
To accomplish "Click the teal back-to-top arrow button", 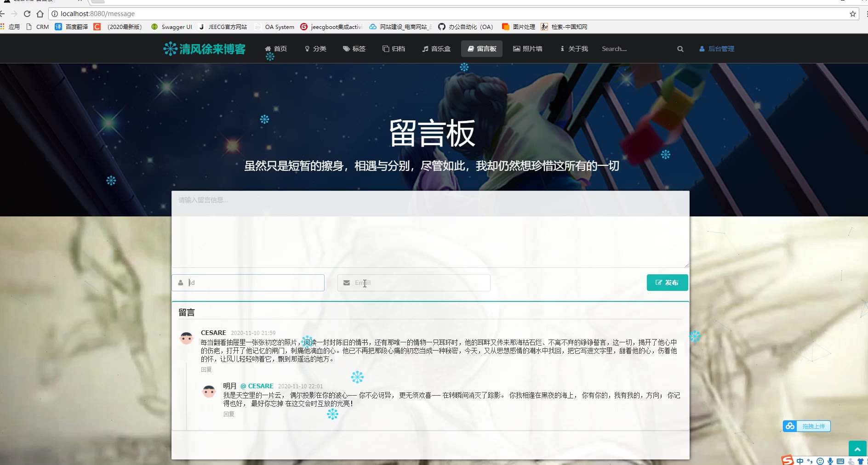I will 857,449.
